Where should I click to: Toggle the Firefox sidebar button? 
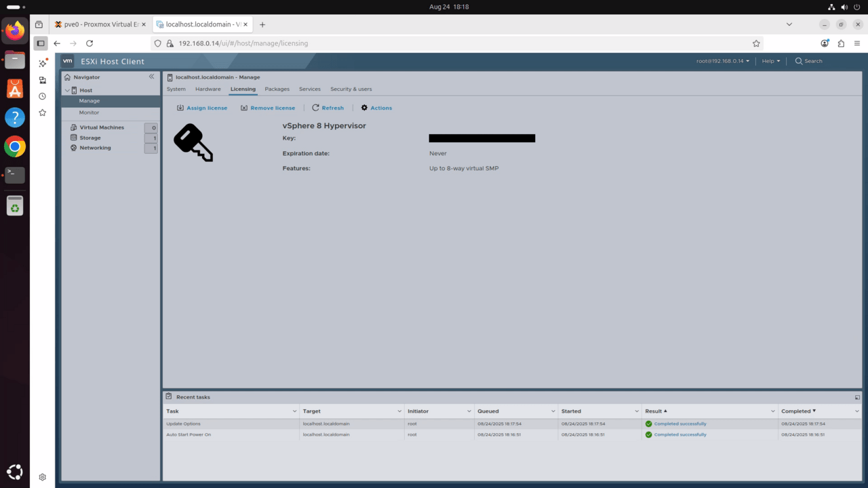click(41, 43)
